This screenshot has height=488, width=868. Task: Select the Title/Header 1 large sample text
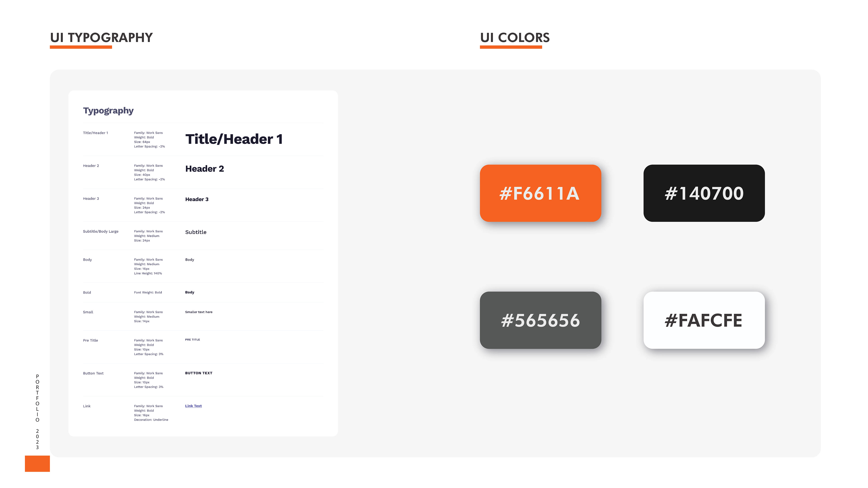pyautogui.click(x=234, y=139)
